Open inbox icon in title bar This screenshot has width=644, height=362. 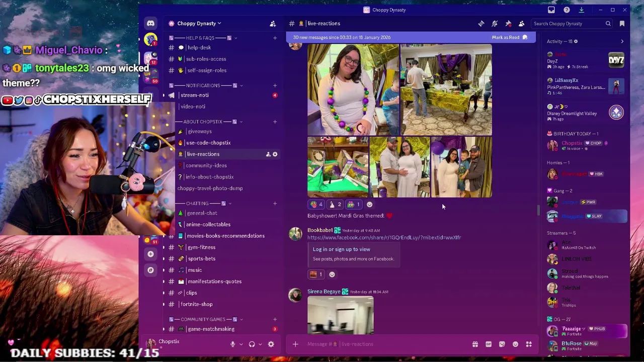(x=551, y=10)
